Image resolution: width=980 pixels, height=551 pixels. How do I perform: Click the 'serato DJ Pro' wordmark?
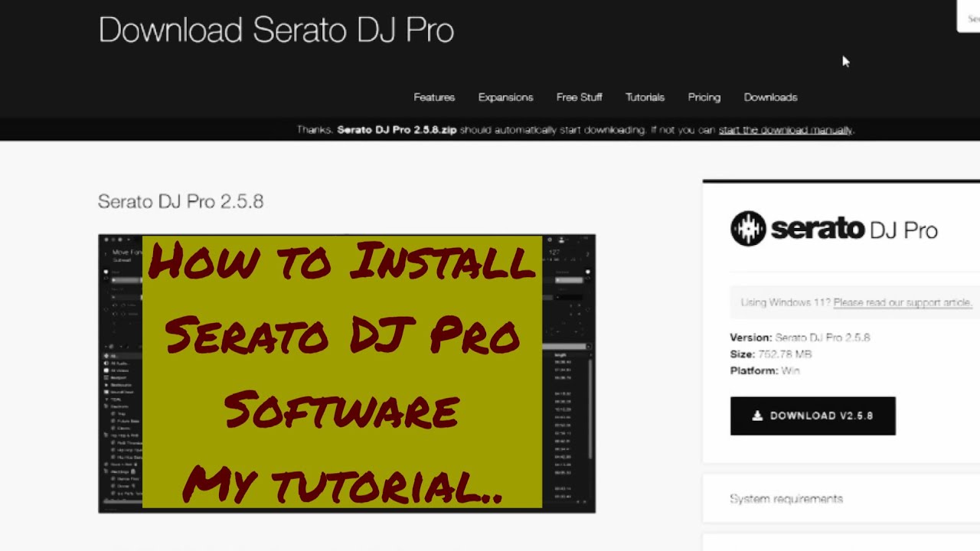point(854,229)
